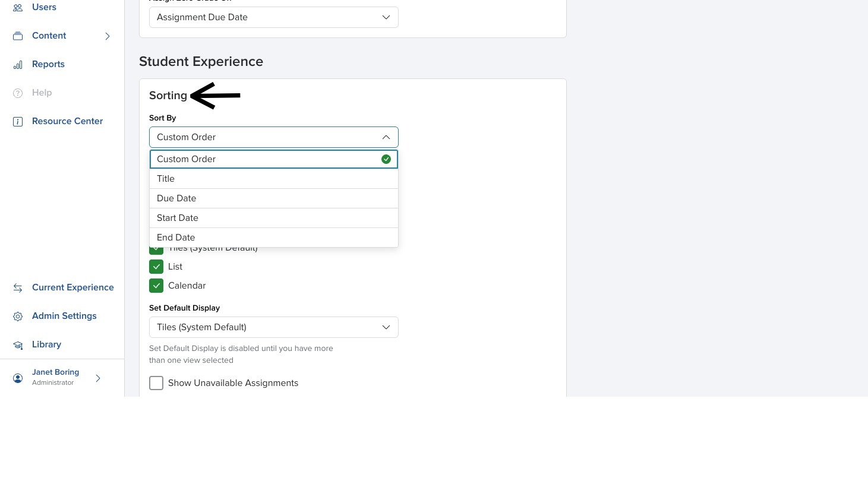Expand Janet Boring account menu chevron
The image size is (868, 500).
coord(98,378)
